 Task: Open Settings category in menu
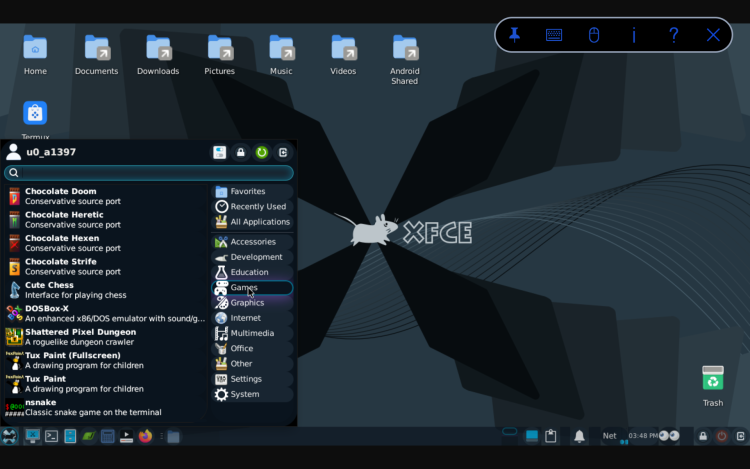[x=252, y=379]
